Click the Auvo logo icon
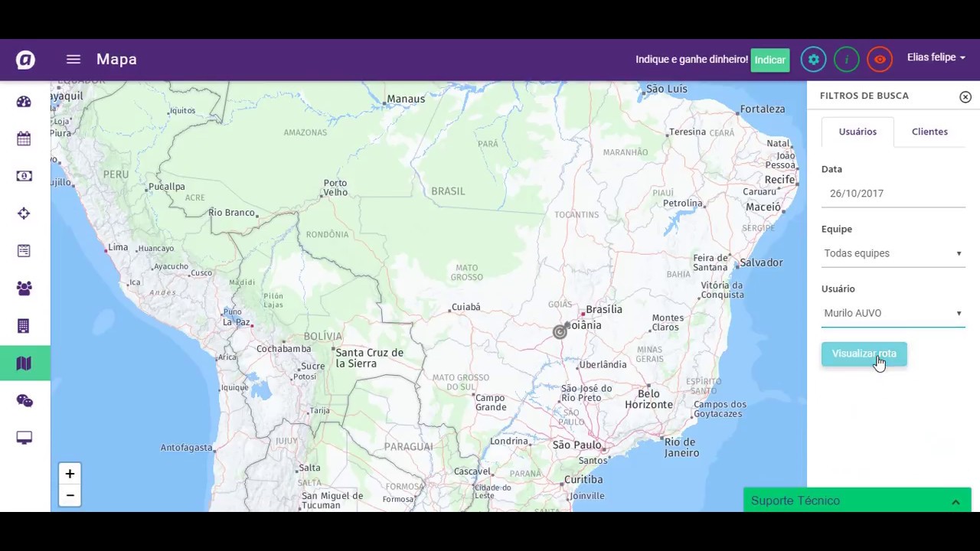Image resolution: width=980 pixels, height=551 pixels. tap(25, 59)
